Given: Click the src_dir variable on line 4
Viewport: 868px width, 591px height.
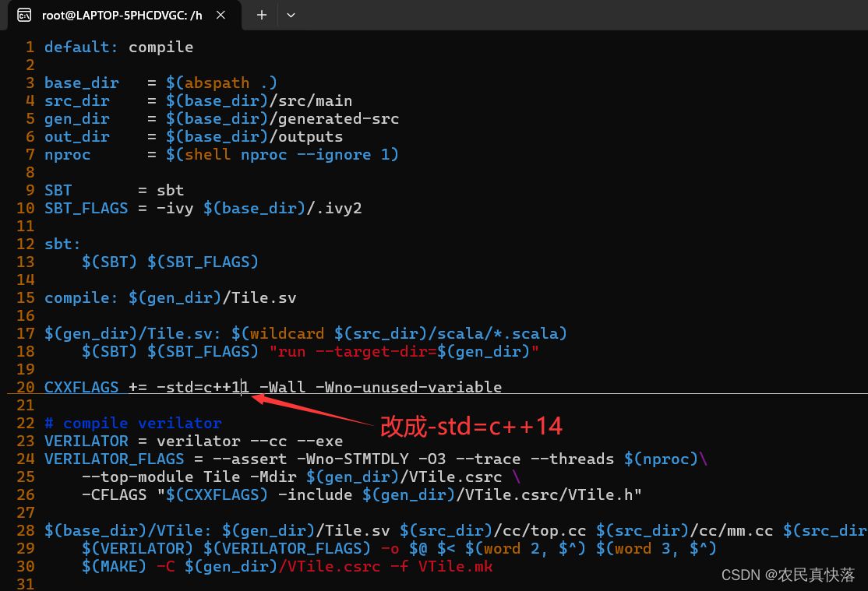Looking at the screenshot, I should [77, 100].
